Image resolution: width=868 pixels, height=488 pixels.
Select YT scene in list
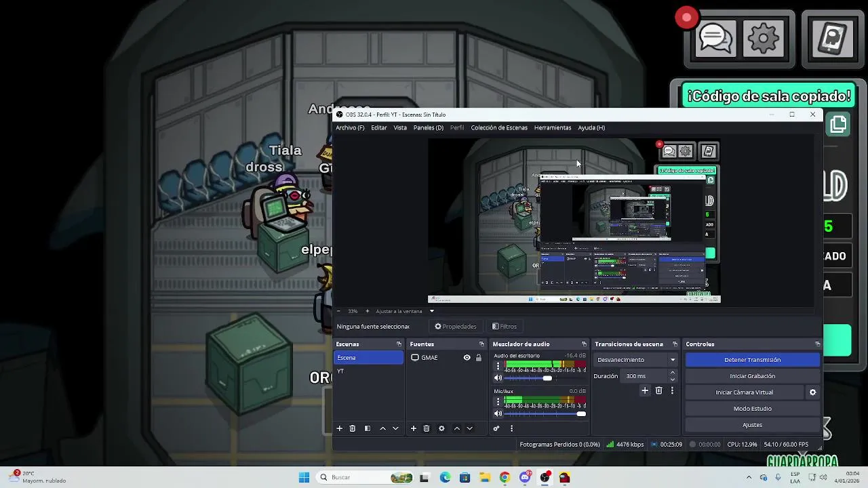click(x=368, y=371)
